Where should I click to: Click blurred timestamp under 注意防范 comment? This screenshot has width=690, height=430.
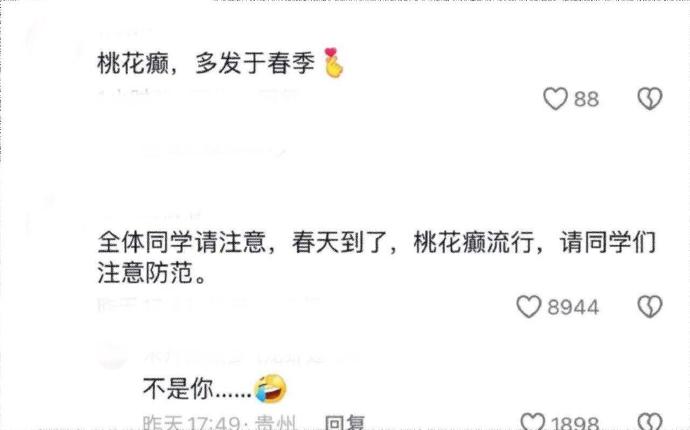209,304
